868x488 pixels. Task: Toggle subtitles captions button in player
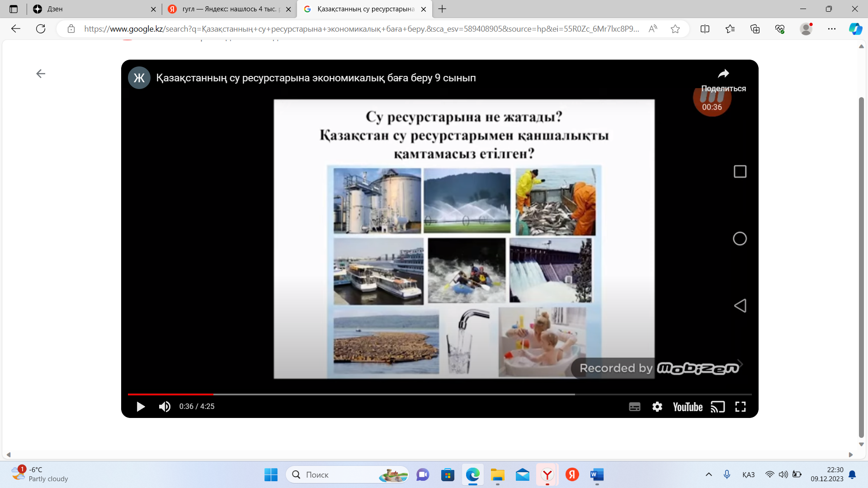634,407
